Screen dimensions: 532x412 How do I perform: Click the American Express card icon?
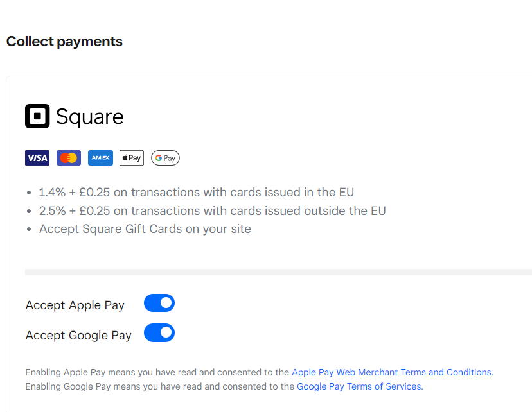point(100,158)
